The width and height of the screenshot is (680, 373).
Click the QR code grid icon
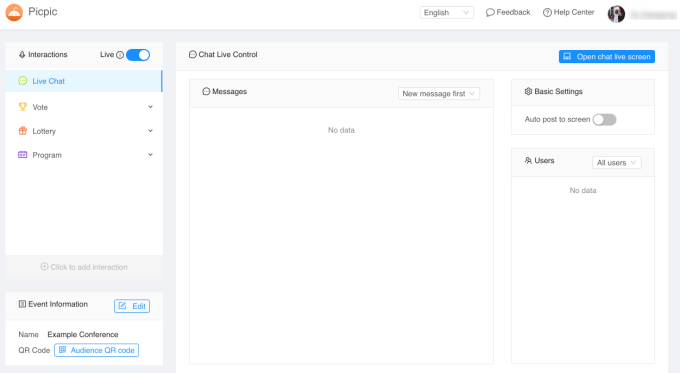(x=62, y=350)
